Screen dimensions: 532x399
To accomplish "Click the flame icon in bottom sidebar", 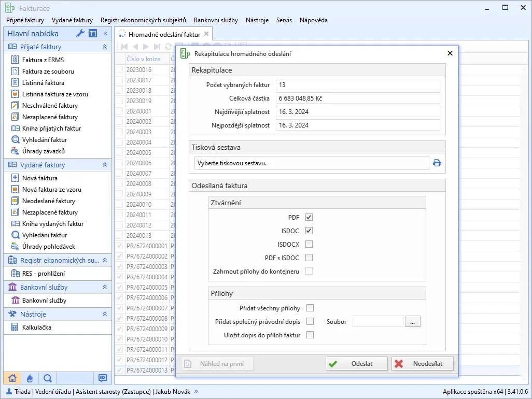I will [x=30, y=378].
